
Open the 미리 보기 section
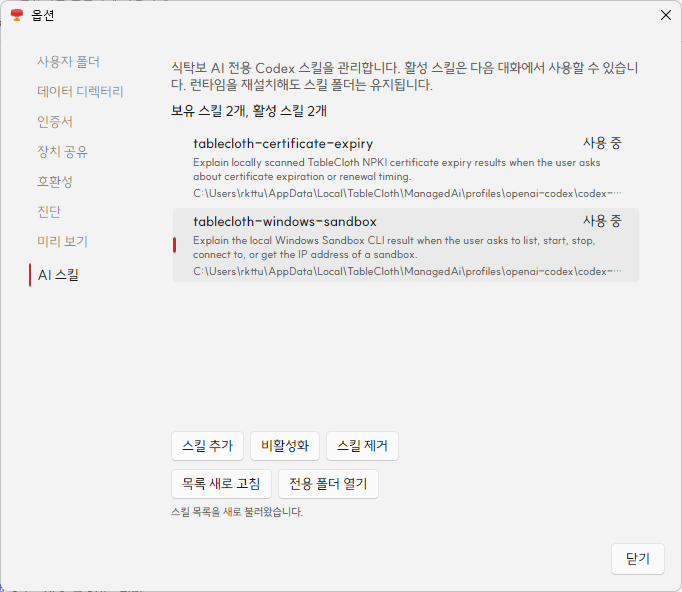point(62,241)
